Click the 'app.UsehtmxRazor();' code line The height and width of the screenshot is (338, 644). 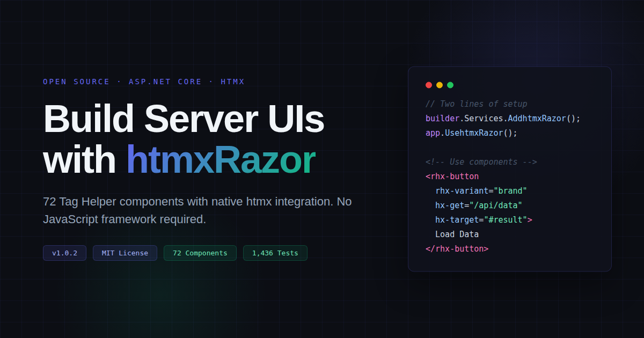tap(471, 133)
